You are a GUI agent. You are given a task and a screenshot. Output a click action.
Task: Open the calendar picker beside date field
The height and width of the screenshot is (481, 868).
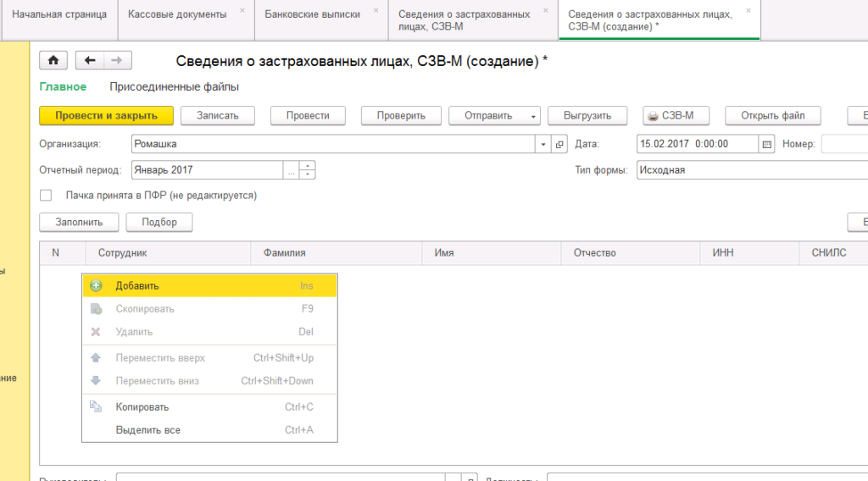[x=768, y=145]
